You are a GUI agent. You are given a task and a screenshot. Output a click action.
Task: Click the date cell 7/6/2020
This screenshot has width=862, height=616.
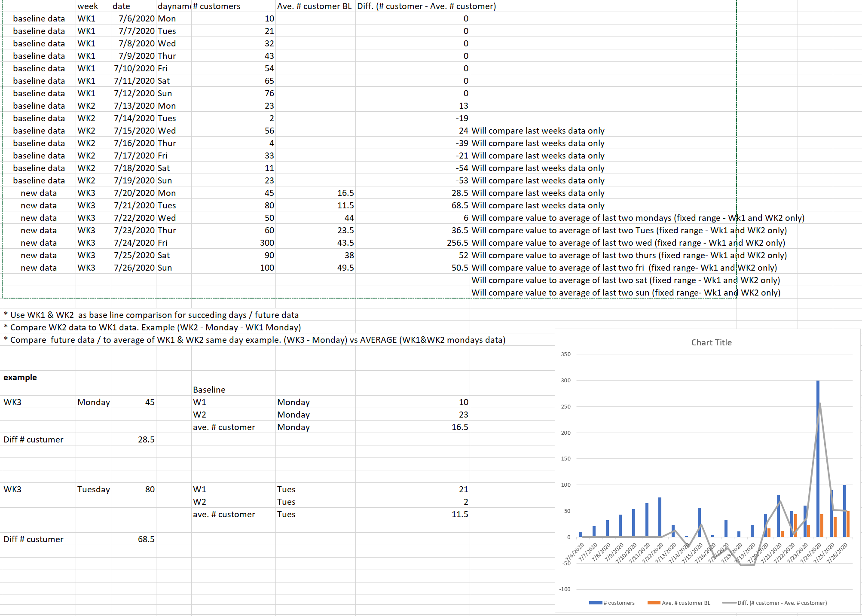tap(134, 18)
